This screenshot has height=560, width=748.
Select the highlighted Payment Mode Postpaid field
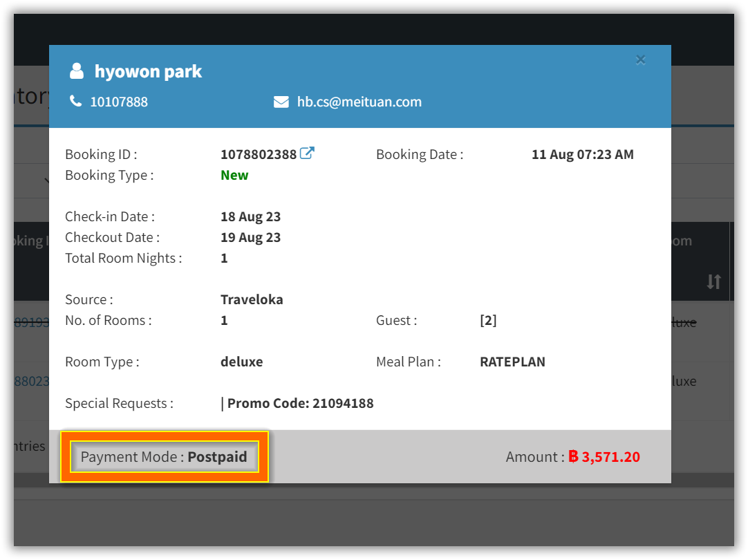(164, 457)
